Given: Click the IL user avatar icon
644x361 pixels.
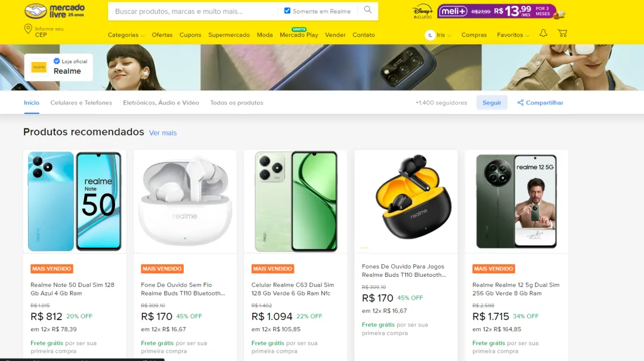Looking at the screenshot, I should click(429, 35).
